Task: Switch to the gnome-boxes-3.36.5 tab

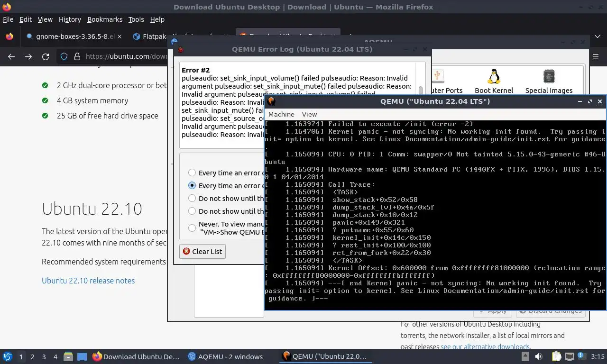Action: [74, 36]
